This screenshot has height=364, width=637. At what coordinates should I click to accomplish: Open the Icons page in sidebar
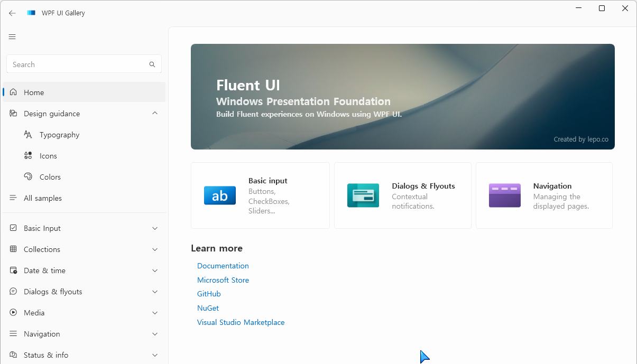pos(84,156)
